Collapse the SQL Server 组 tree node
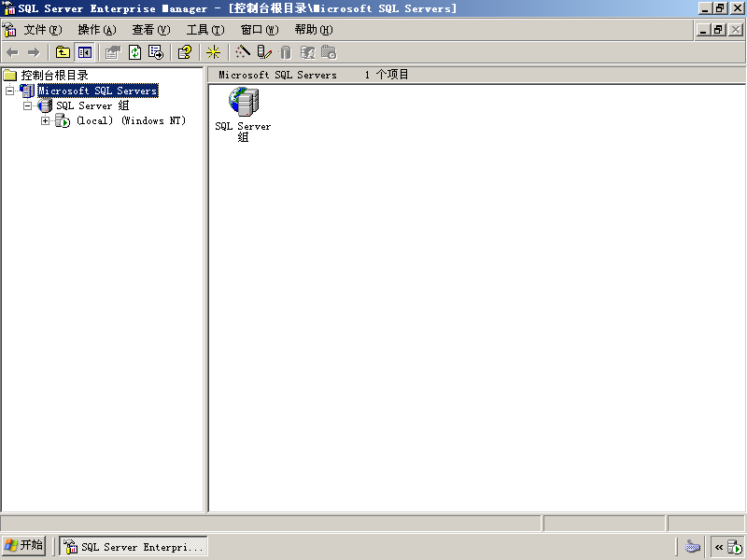The width and height of the screenshot is (747, 560). pyautogui.click(x=28, y=105)
